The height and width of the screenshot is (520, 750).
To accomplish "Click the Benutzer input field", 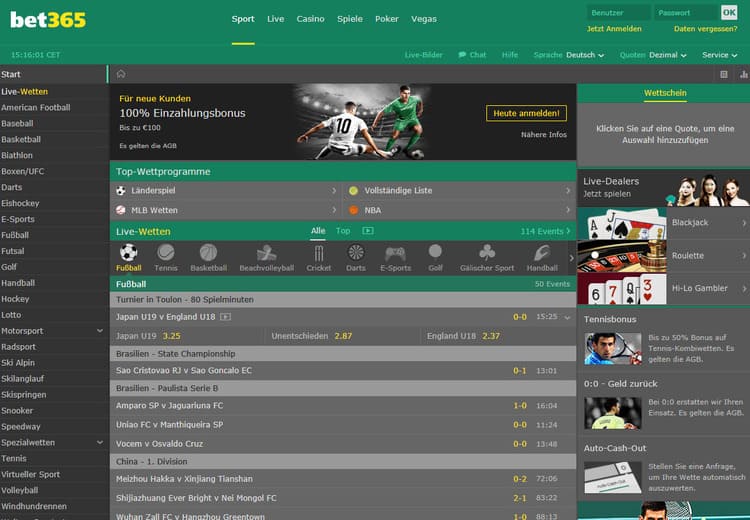I will [x=618, y=12].
